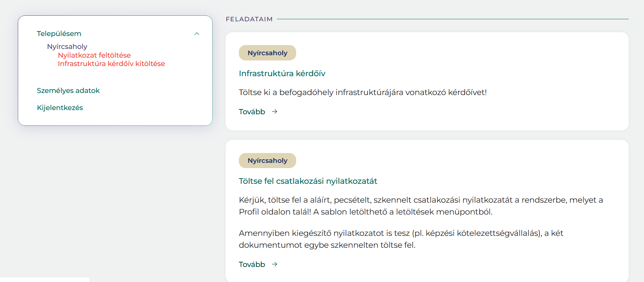The width and height of the screenshot is (644, 282).
Task: Open Infrastruktúra kérdőív kitöltése in the sidebar
Action: [x=111, y=64]
